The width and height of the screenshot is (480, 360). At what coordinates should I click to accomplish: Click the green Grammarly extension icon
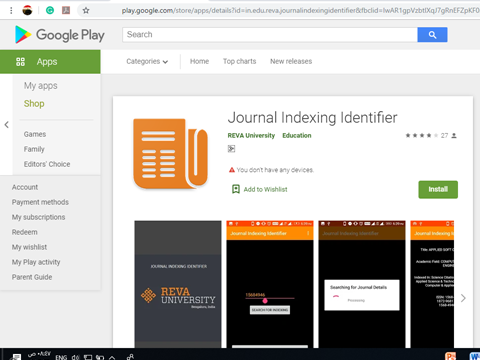(50, 11)
